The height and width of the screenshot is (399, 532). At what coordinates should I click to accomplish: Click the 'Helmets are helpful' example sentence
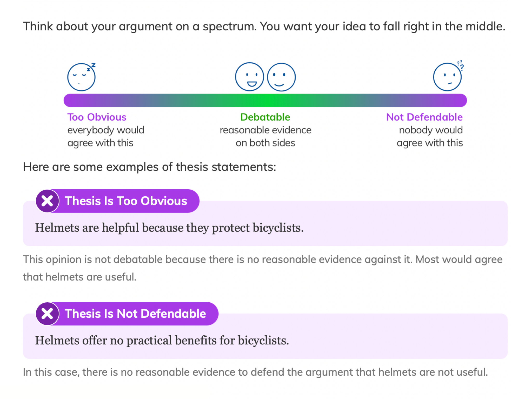[169, 228]
